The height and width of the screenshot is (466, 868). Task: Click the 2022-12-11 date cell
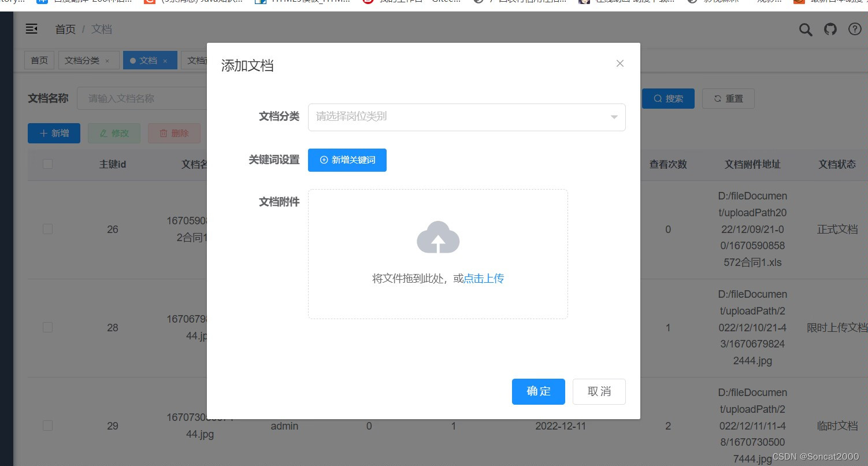pos(561,426)
